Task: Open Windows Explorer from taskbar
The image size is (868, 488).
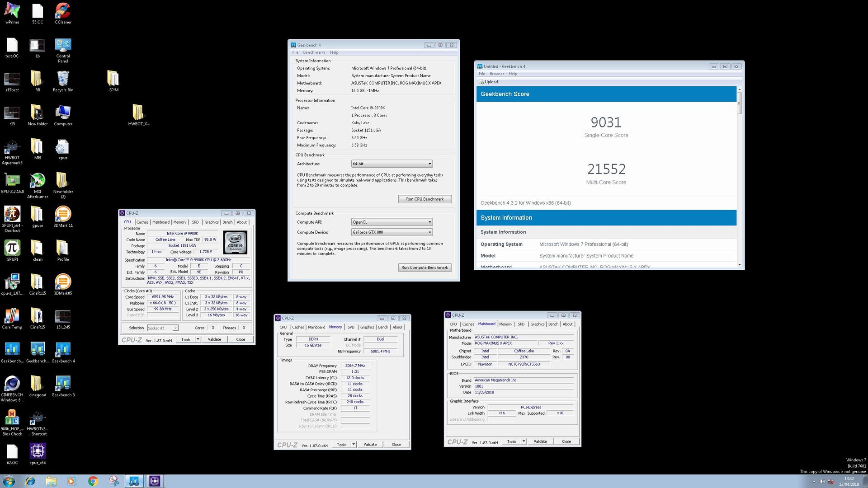Action: click(x=51, y=481)
